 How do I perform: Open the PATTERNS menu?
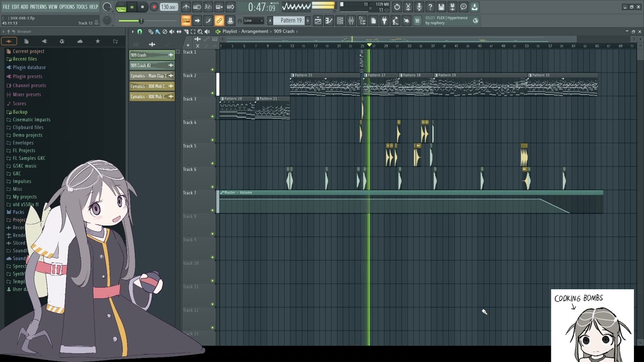pos(38,7)
